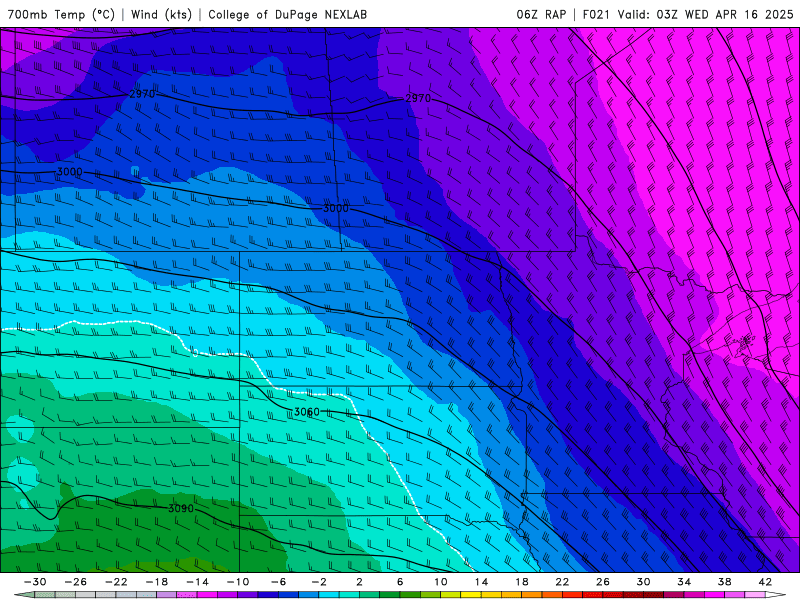Click the "-2" color scale value
This screenshot has height=600, width=800.
[319, 582]
